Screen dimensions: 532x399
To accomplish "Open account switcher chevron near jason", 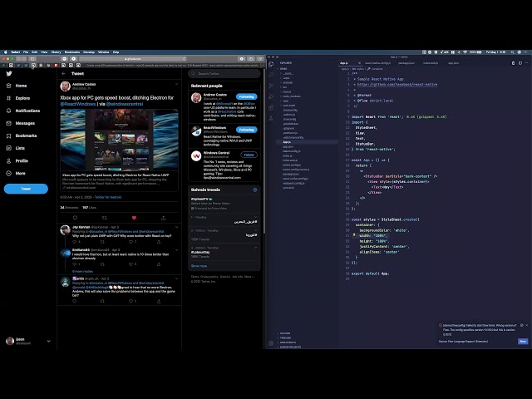I will click(48, 341).
